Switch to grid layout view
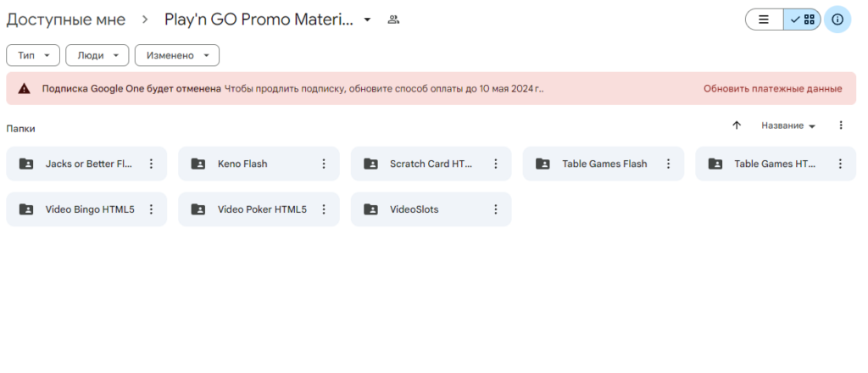 click(x=802, y=19)
